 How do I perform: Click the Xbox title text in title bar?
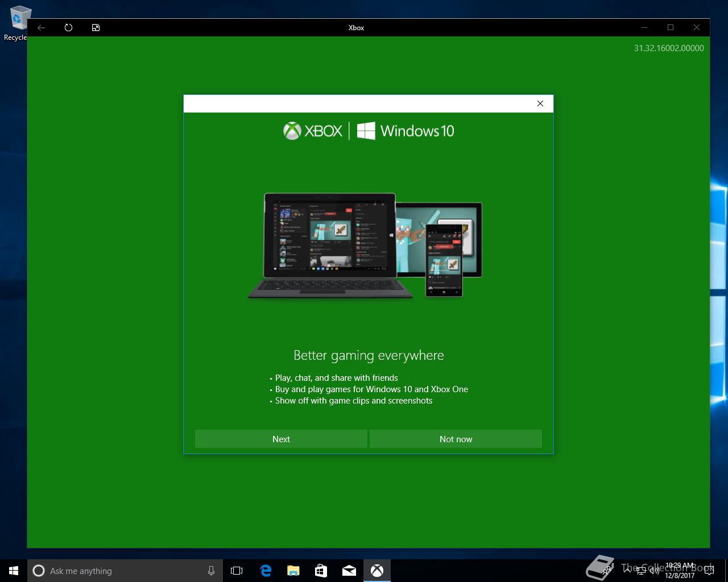point(356,27)
